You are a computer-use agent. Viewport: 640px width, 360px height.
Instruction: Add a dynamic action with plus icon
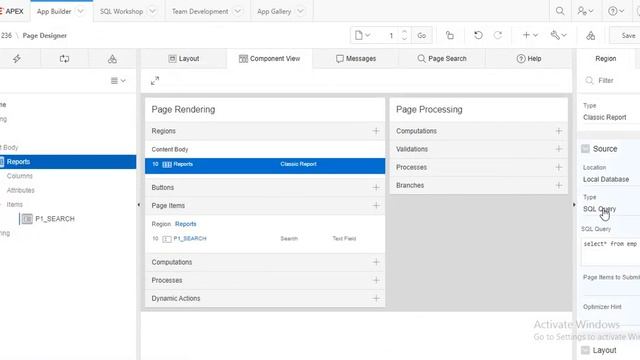(376, 298)
